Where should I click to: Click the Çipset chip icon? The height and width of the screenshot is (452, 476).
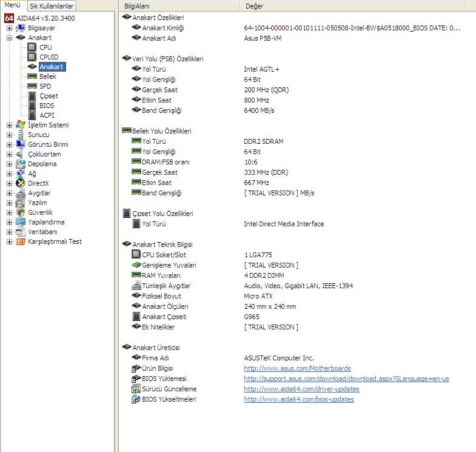pos(32,96)
